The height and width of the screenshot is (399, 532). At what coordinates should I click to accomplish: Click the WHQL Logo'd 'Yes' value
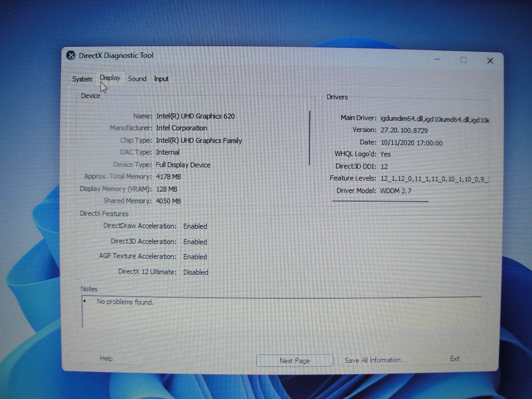tap(386, 154)
